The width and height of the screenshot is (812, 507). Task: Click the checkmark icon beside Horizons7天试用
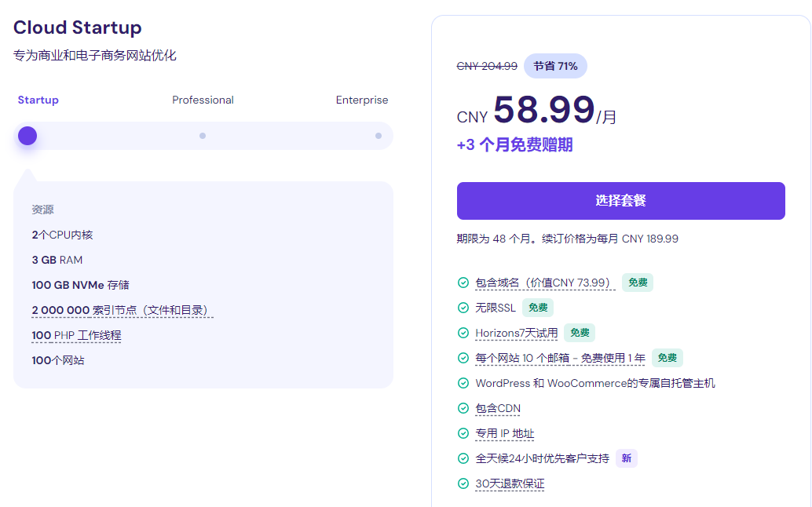click(x=463, y=332)
